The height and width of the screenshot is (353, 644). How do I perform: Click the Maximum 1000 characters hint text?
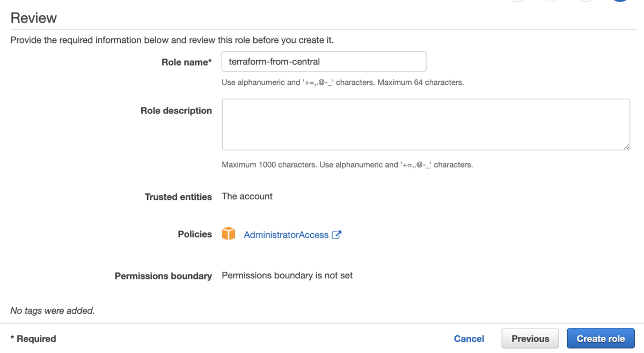(269, 165)
